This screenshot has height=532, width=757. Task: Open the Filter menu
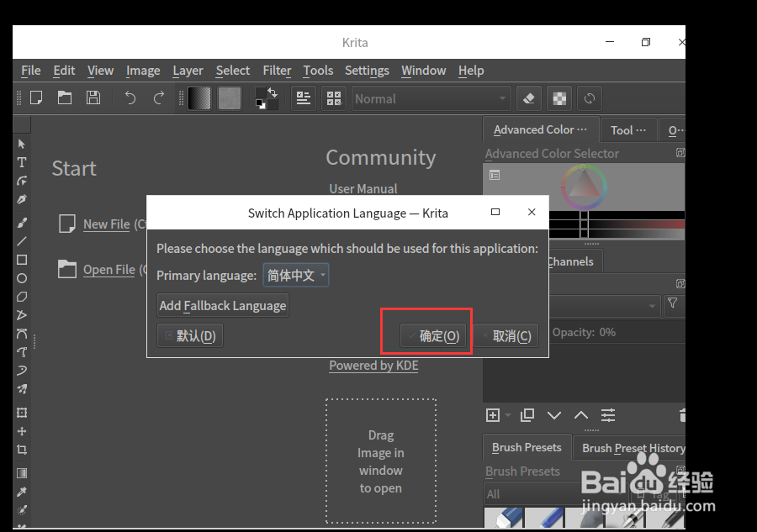(277, 71)
